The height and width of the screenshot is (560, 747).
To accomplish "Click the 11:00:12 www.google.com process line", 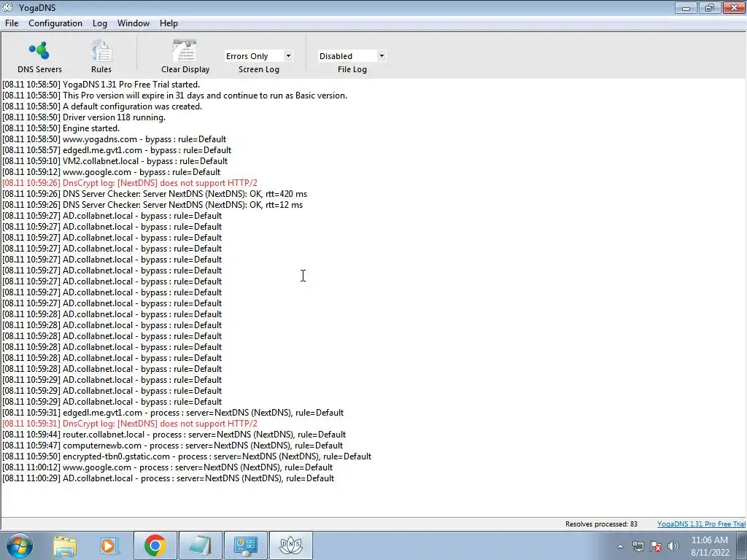I will (x=168, y=467).
